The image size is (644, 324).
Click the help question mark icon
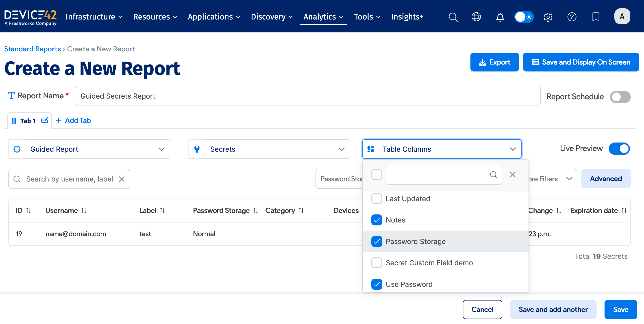click(x=572, y=17)
